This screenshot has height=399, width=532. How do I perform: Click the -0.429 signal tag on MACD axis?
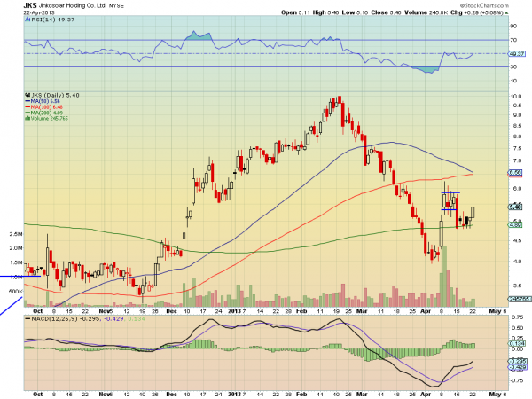point(517,367)
